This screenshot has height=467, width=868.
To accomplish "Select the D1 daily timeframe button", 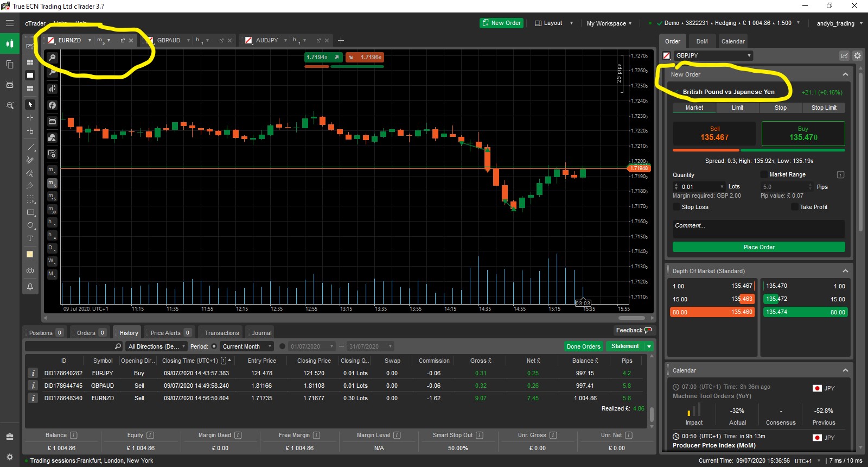I will [x=52, y=249].
